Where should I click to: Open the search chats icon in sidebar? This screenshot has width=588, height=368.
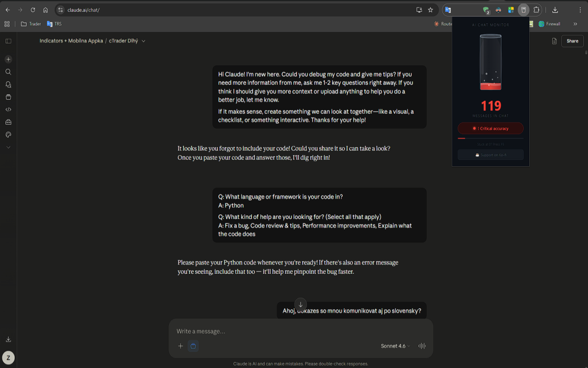click(8, 72)
